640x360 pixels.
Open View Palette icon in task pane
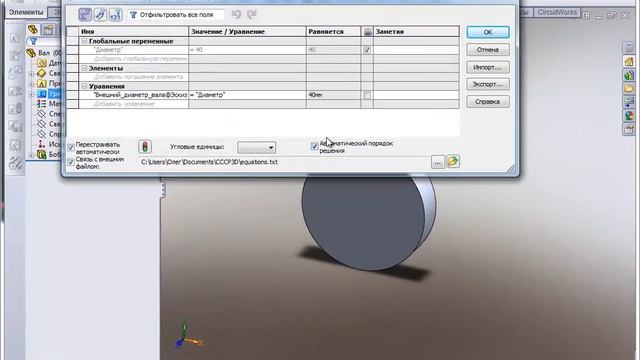(629, 102)
